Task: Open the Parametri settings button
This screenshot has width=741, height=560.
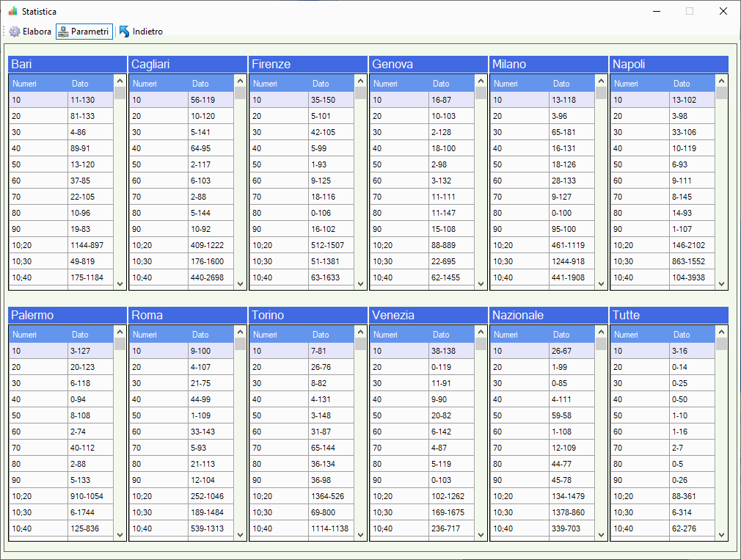Action: click(x=84, y=32)
